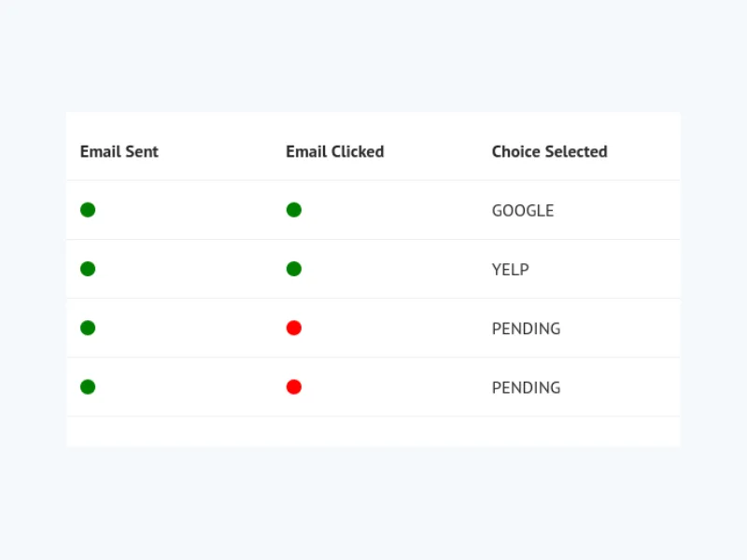Click the PENDING text in the third row
This screenshot has width=747, height=560.
(526, 329)
